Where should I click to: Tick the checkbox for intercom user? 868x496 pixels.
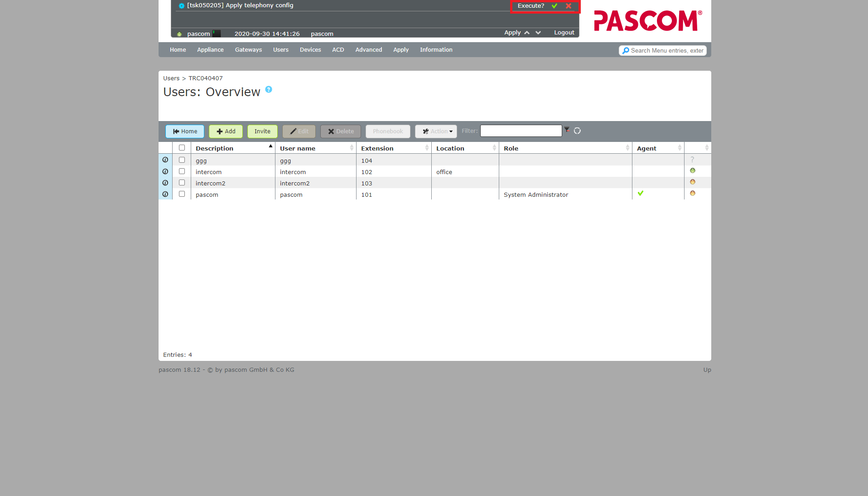182,171
